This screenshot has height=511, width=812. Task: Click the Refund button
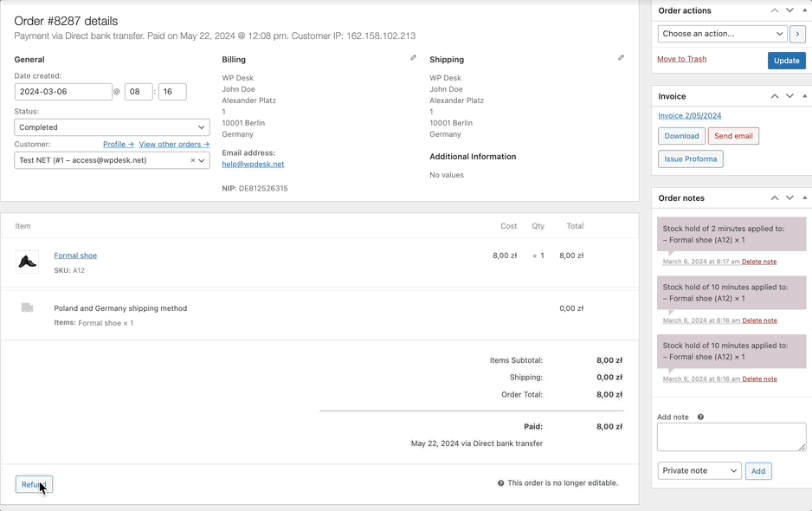coord(34,484)
